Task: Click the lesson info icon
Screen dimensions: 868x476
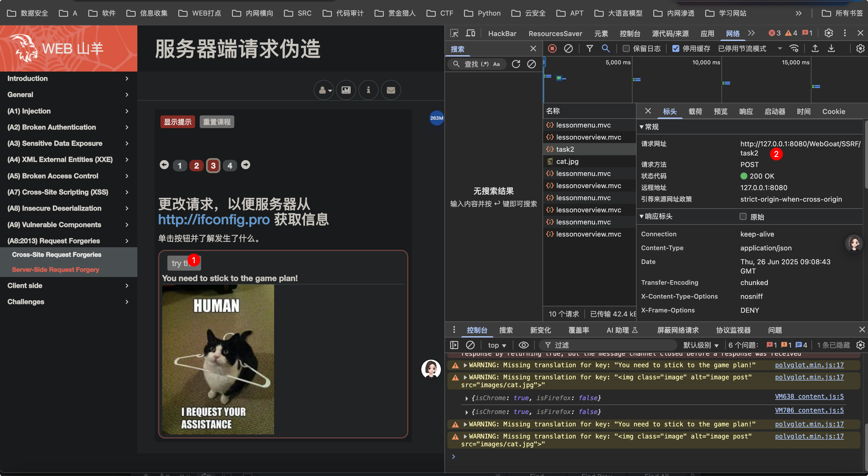Action: [x=368, y=90]
